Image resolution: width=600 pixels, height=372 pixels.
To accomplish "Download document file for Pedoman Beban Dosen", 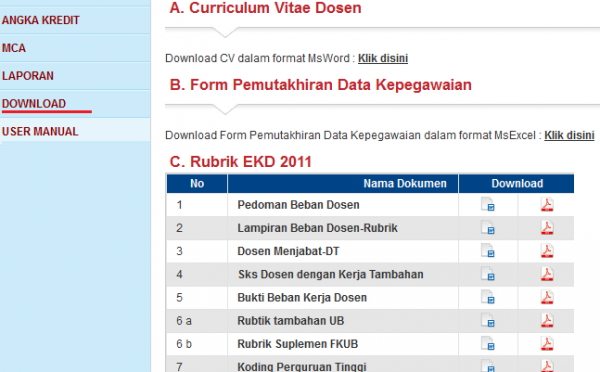I will 488,204.
